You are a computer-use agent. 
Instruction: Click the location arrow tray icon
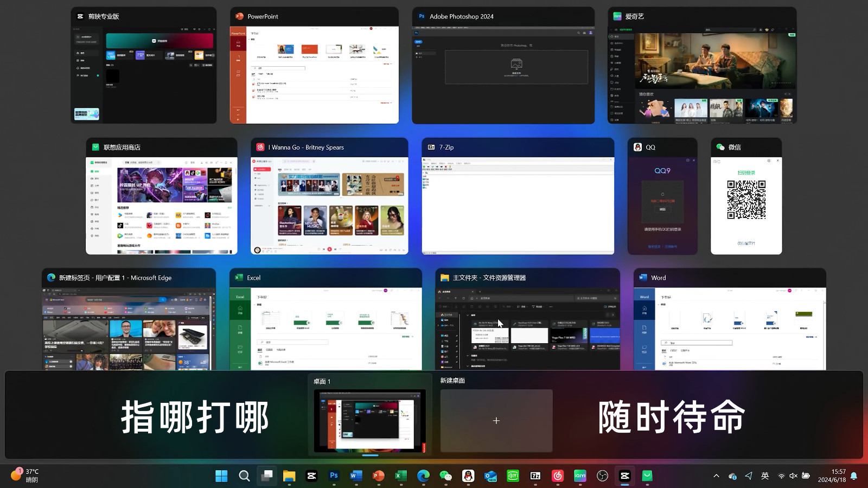(749, 476)
